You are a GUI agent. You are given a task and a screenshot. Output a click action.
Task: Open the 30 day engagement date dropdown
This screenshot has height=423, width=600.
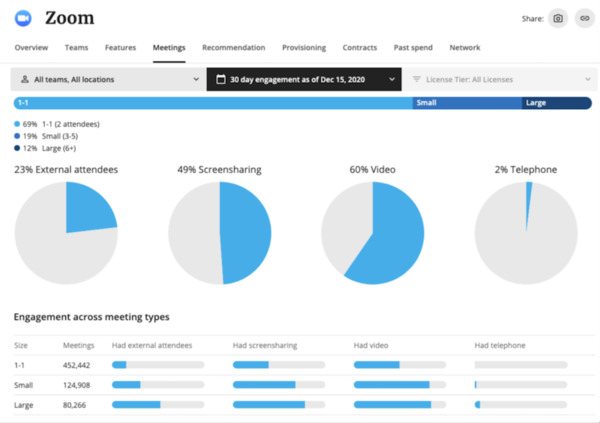pyautogui.click(x=304, y=79)
